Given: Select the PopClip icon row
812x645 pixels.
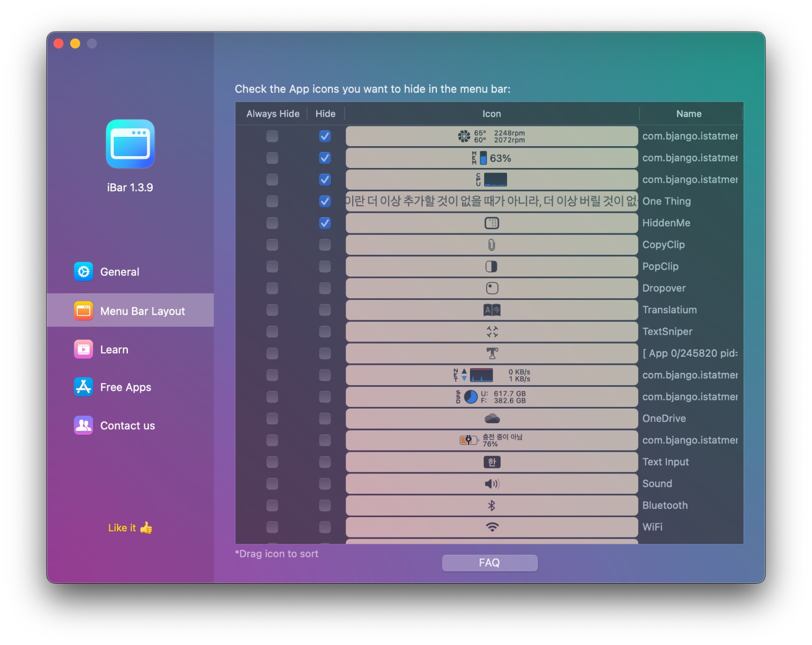Looking at the screenshot, I should pyautogui.click(x=492, y=266).
